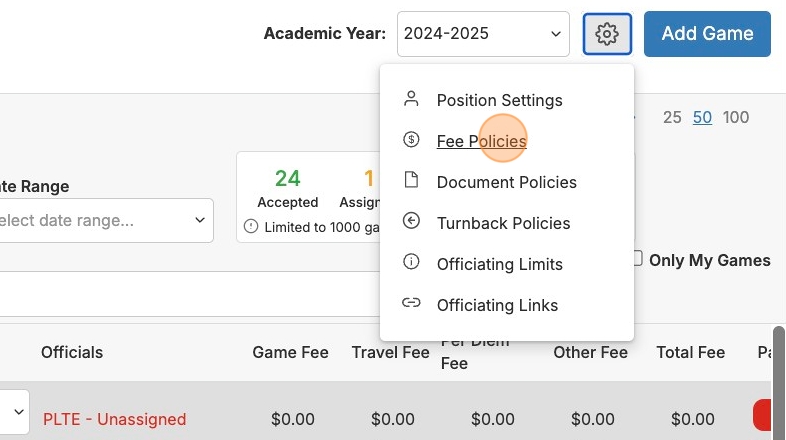Viewport: 786px width, 440px height.
Task: Click the back-arrow icon beside Turnback Policies
Action: [411, 222]
